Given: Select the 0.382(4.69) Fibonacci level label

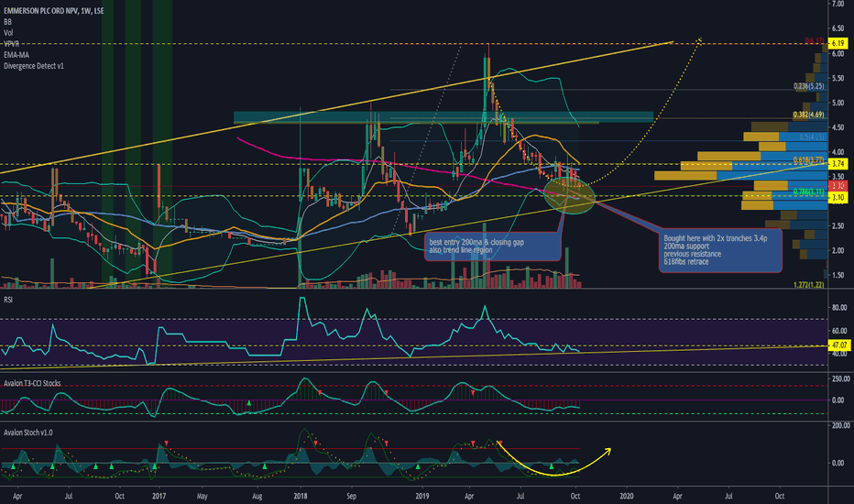Looking at the screenshot, I should pyautogui.click(x=809, y=115).
